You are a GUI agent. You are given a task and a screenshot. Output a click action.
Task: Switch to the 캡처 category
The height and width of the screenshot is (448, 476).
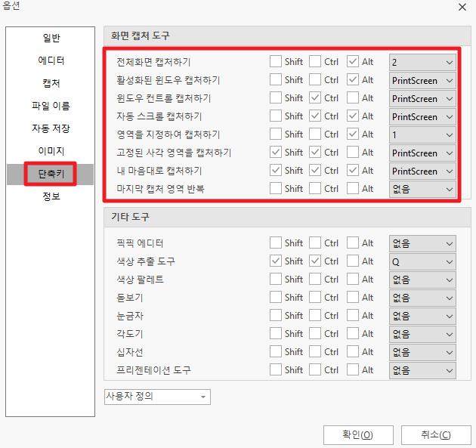(51, 83)
